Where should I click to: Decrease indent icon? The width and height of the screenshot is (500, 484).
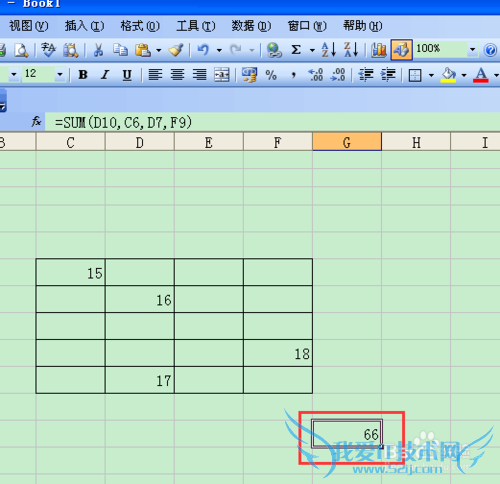(366, 75)
